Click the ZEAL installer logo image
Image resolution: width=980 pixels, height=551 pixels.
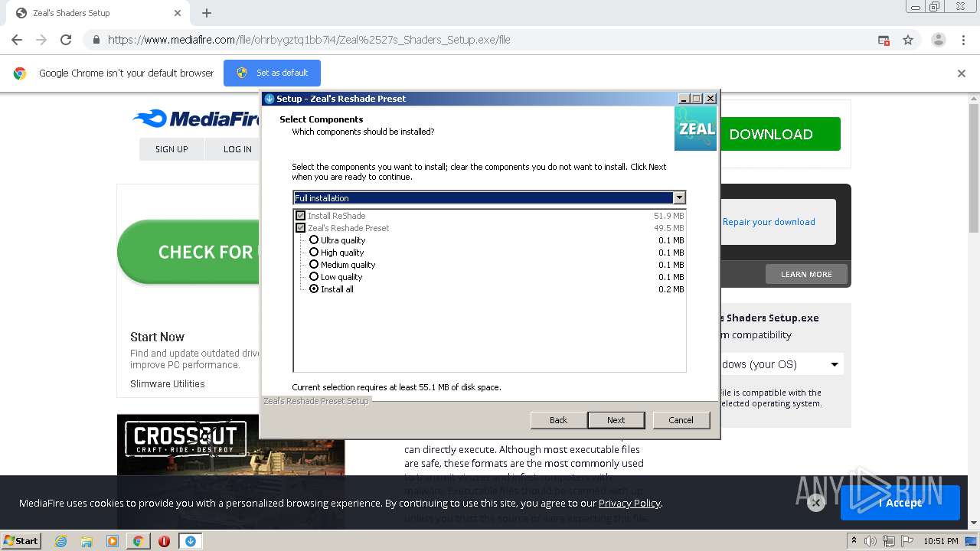coord(695,128)
